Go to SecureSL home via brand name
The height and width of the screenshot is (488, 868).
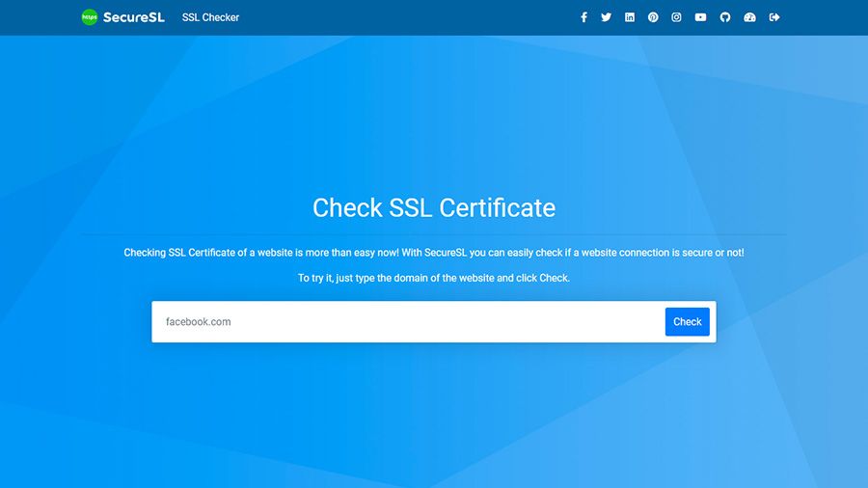(133, 17)
